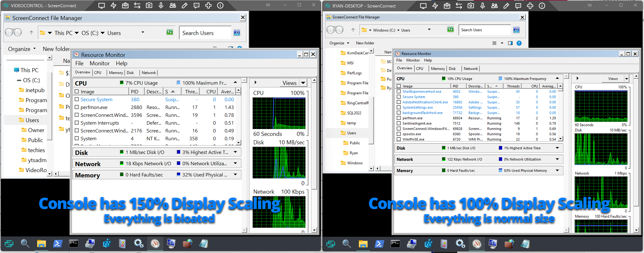
Task: Click New folder in RYAN-DESKTOP File Manager
Action: (365, 43)
